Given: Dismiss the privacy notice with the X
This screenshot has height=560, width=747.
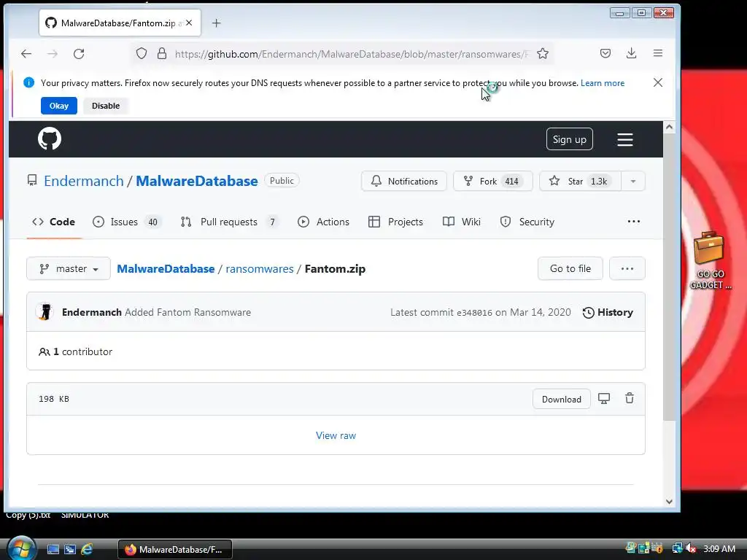Looking at the screenshot, I should 658,82.
